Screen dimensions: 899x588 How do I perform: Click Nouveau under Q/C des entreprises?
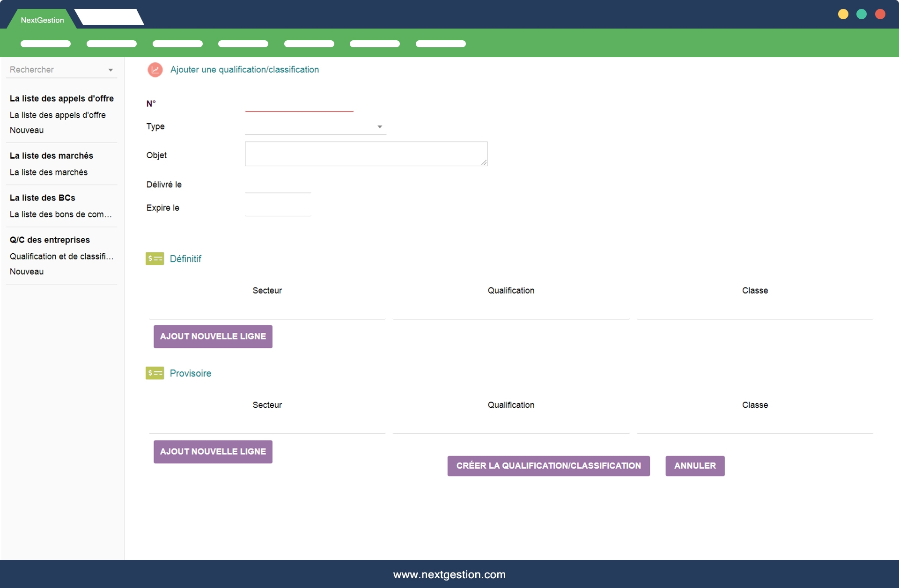point(27,272)
